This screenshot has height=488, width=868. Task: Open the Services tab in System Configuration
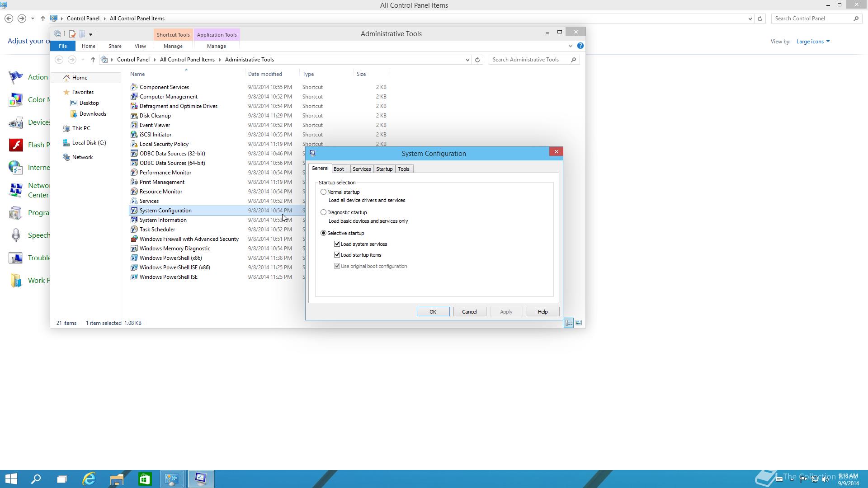pyautogui.click(x=362, y=169)
